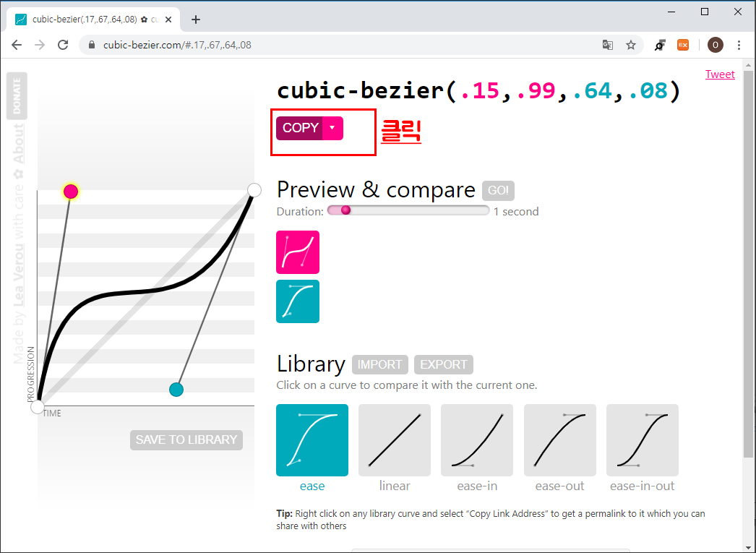Open the Lea Verou author link
756x553 pixels.
(18, 275)
